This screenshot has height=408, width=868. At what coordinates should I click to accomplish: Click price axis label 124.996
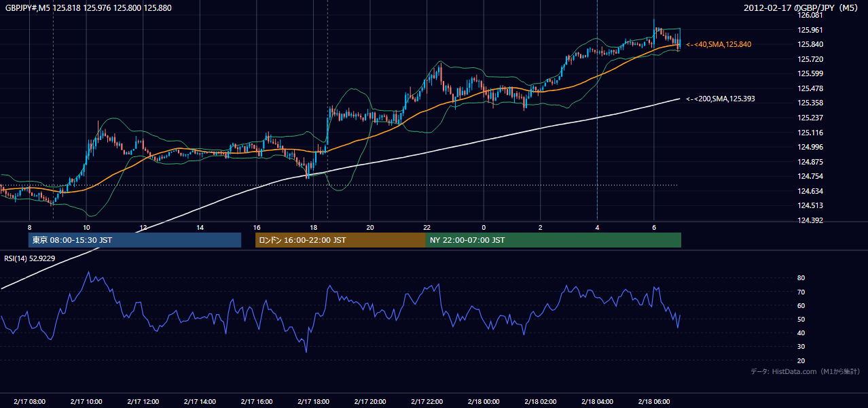[811, 147]
